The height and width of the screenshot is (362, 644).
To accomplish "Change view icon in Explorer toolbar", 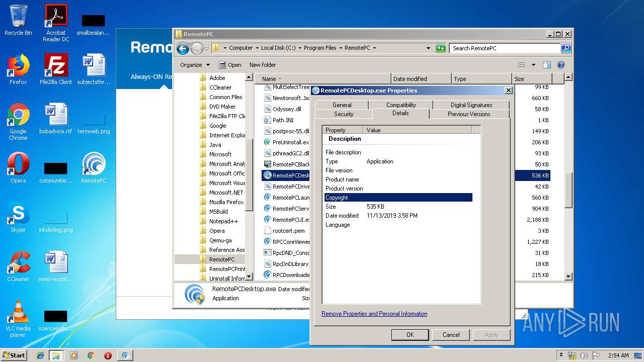I will coord(521,65).
